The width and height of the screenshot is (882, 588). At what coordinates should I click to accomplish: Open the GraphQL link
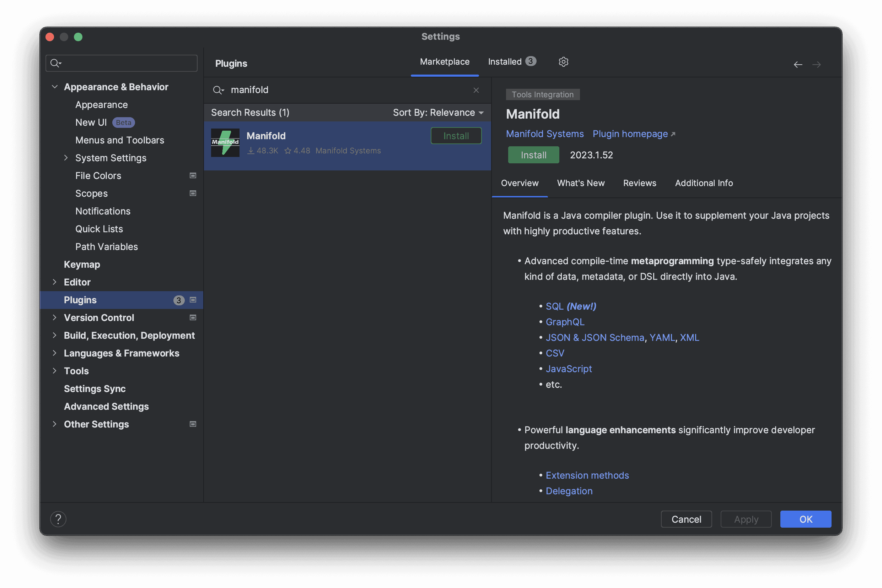coord(565,322)
